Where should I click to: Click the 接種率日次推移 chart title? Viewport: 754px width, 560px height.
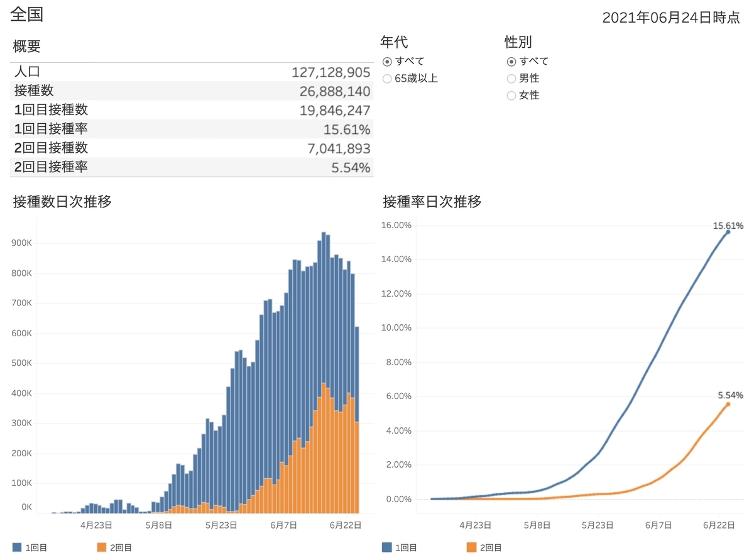point(432,202)
